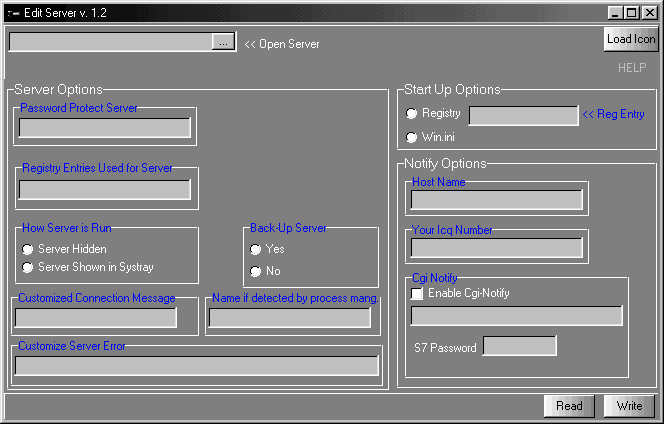This screenshot has height=424, width=664.
Task: Select No for Back-Up Server
Action: [x=256, y=271]
